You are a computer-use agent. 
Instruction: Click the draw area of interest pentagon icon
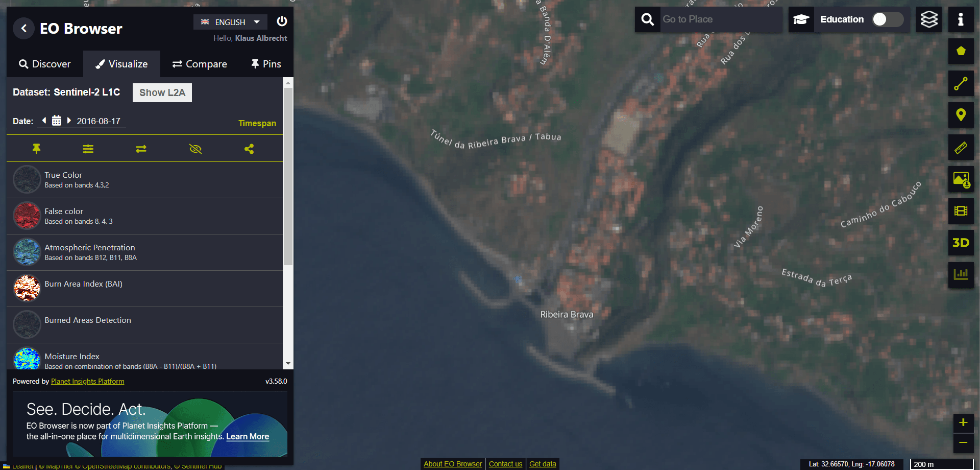pos(961,51)
